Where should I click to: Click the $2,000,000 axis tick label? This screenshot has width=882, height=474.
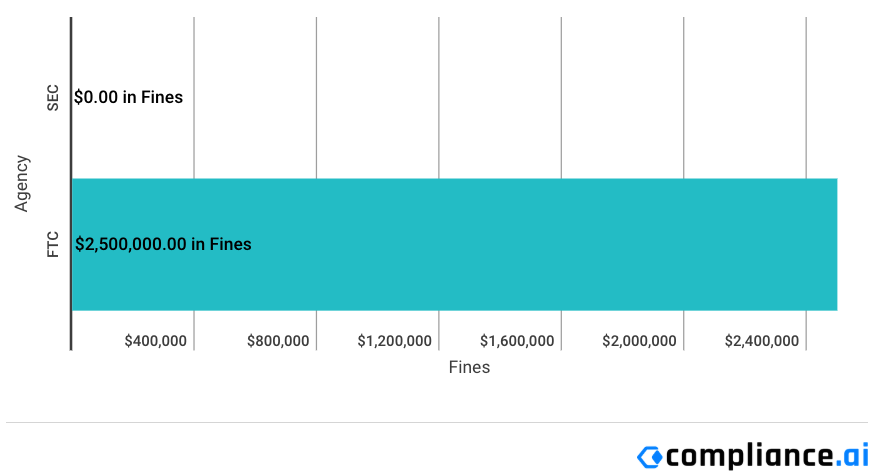(x=640, y=341)
